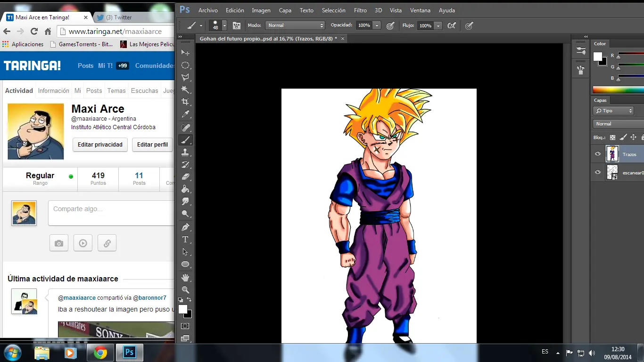This screenshot has width=644, height=362.
Task: Change screen mode icon at toolbox bottom
Action: [x=185, y=338]
